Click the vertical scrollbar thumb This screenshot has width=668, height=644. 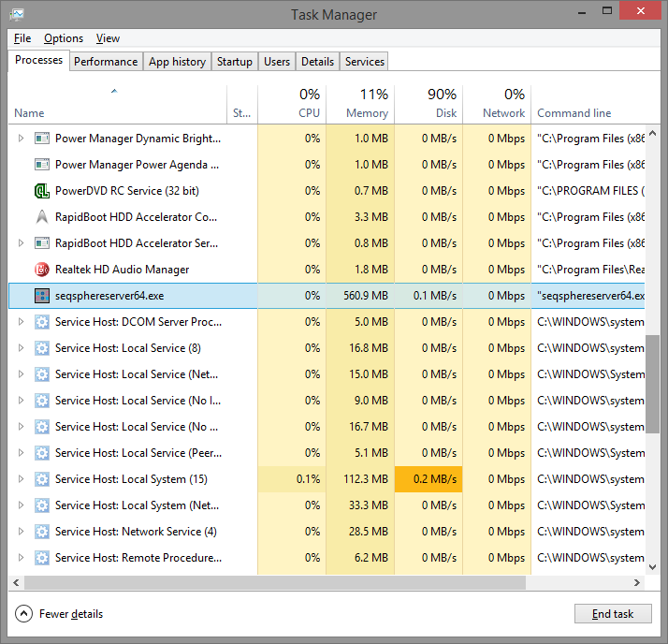pos(652,384)
